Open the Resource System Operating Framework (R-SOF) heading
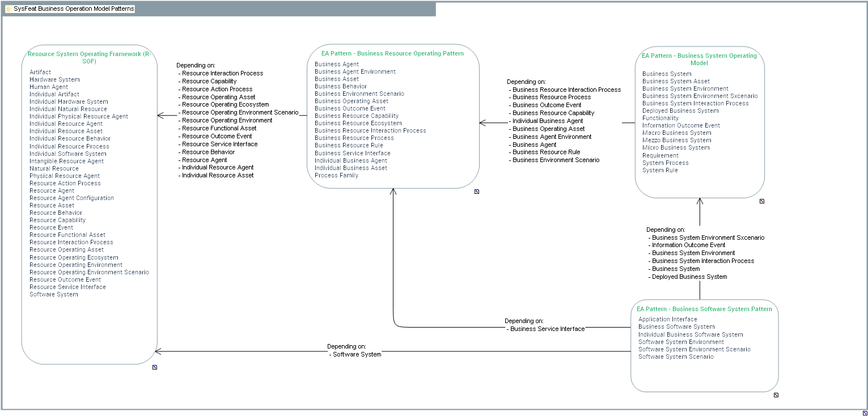The image size is (868, 416). (x=90, y=57)
